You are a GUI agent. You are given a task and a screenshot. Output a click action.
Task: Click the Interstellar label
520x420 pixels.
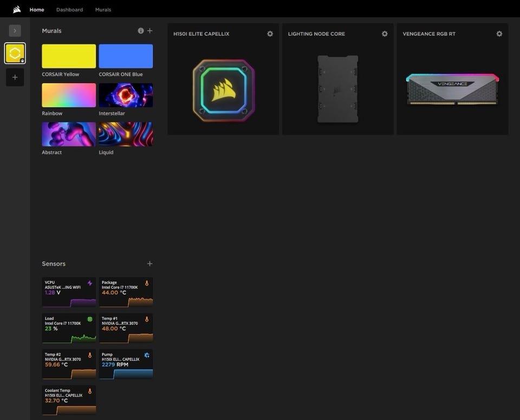click(x=112, y=113)
